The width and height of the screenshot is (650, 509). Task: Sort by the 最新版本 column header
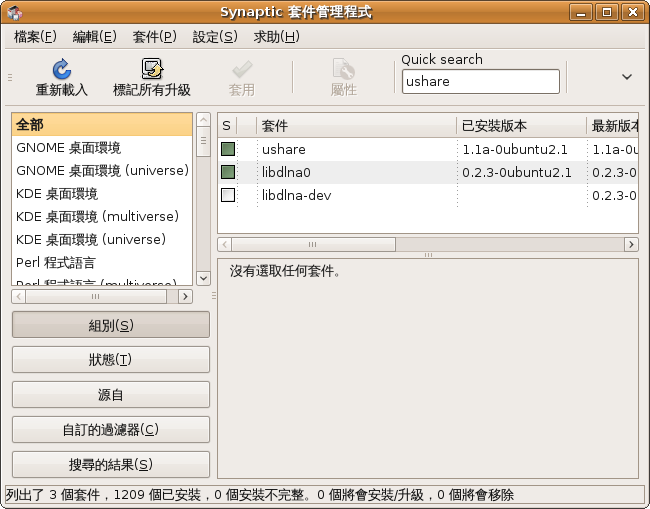point(613,125)
